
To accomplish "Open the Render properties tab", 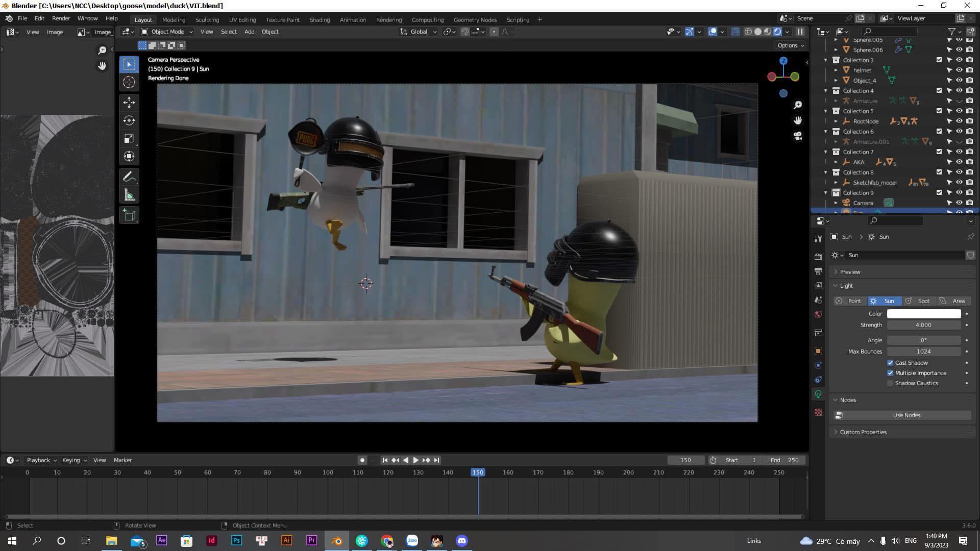I will (818, 257).
